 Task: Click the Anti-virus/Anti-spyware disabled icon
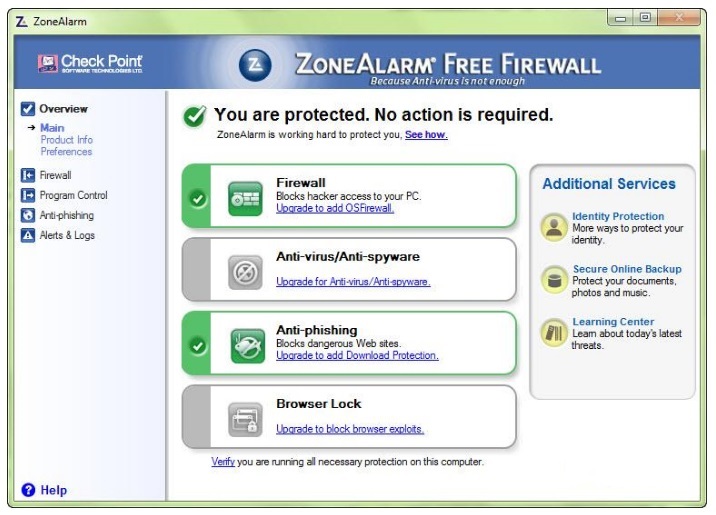(x=244, y=270)
